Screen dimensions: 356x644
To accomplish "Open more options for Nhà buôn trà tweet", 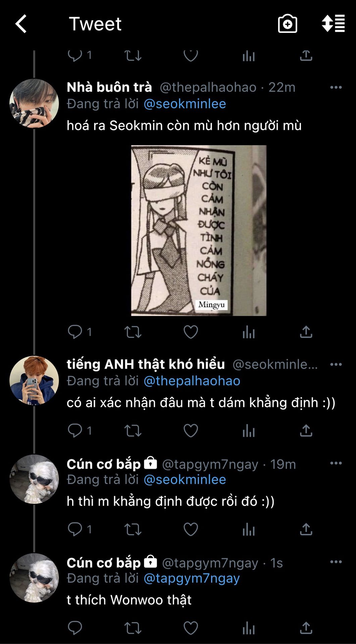I will [x=336, y=88].
